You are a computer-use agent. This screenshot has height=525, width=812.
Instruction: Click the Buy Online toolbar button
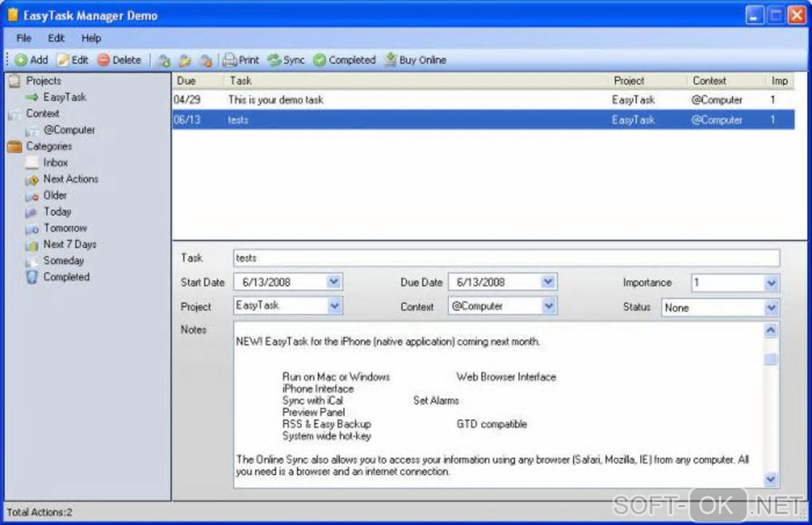click(x=416, y=60)
